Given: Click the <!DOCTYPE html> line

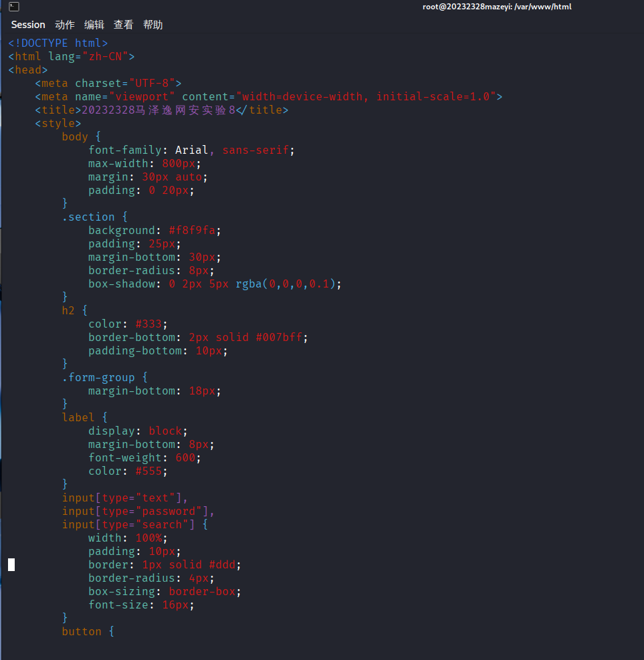Looking at the screenshot, I should tap(58, 43).
